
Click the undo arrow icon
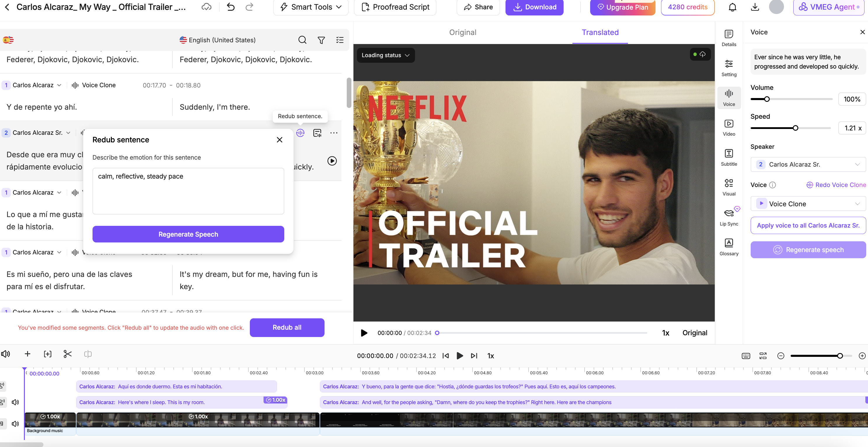[x=231, y=7]
